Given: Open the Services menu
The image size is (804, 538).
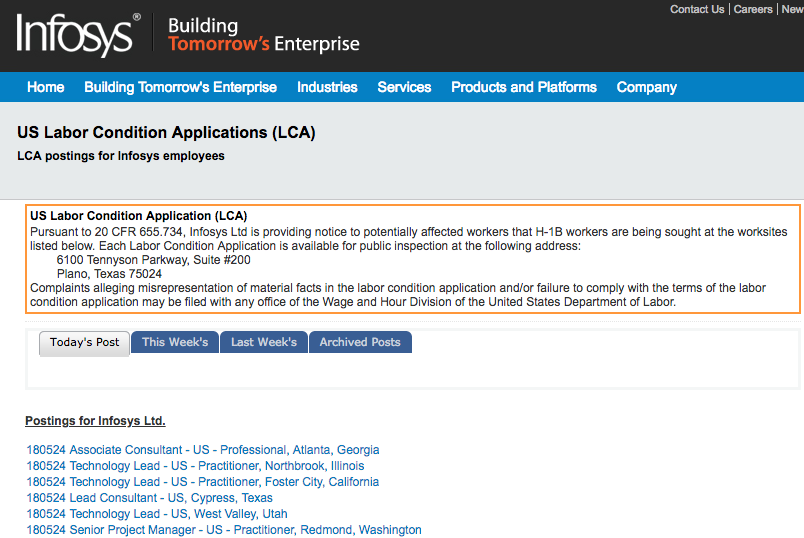Looking at the screenshot, I should click(x=404, y=87).
